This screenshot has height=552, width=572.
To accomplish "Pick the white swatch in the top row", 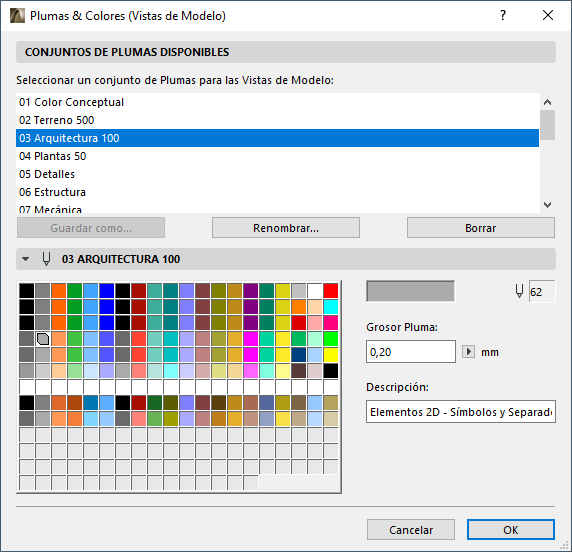I will coord(314,291).
